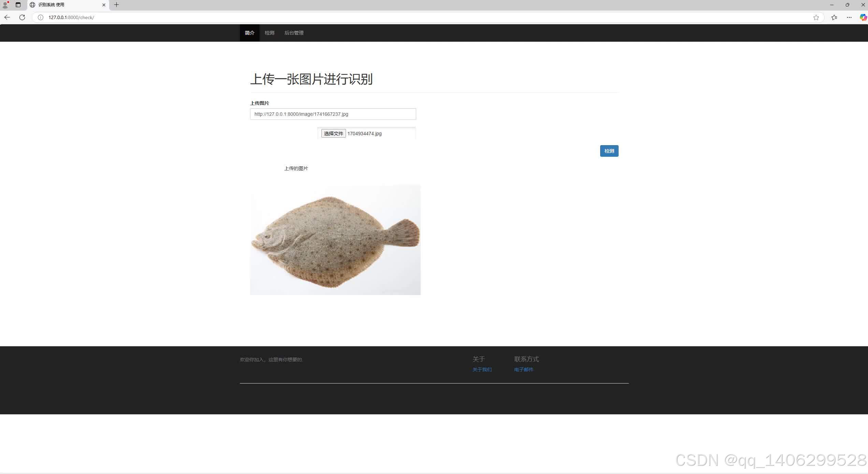Switch to the 检测 navigation item
868x474 pixels.
pyautogui.click(x=269, y=33)
